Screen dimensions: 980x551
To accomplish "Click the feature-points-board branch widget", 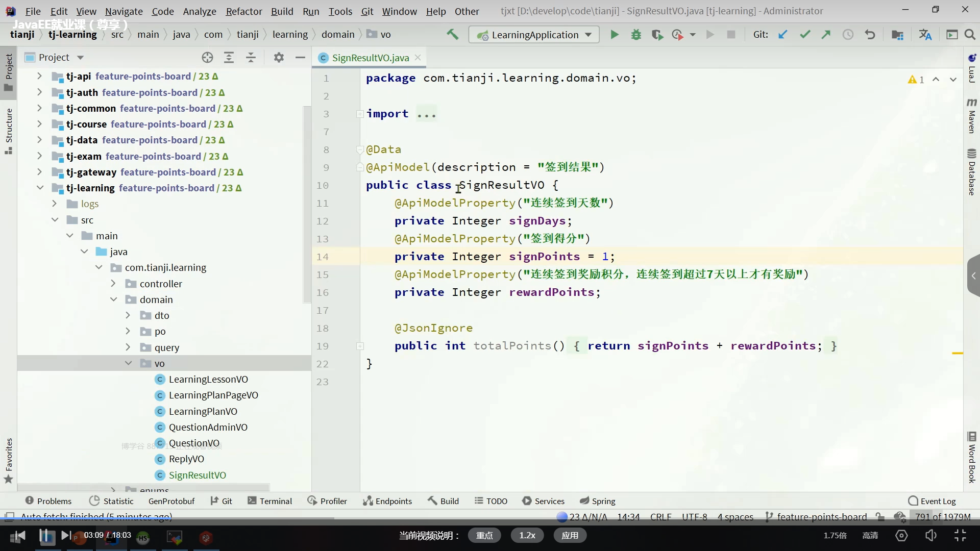I will pos(816,517).
